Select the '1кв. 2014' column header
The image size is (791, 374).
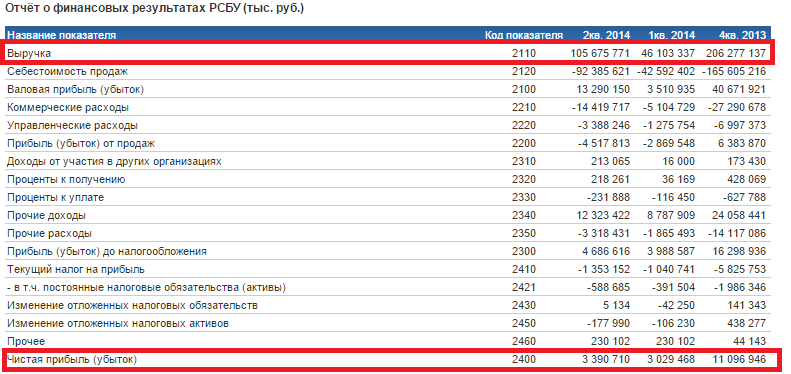pyautogui.click(x=672, y=35)
